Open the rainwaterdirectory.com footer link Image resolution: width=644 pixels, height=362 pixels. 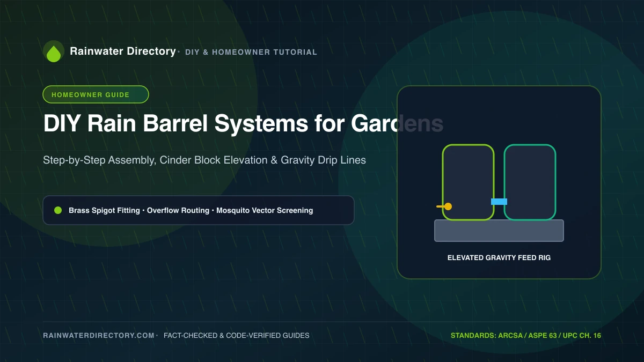point(99,336)
